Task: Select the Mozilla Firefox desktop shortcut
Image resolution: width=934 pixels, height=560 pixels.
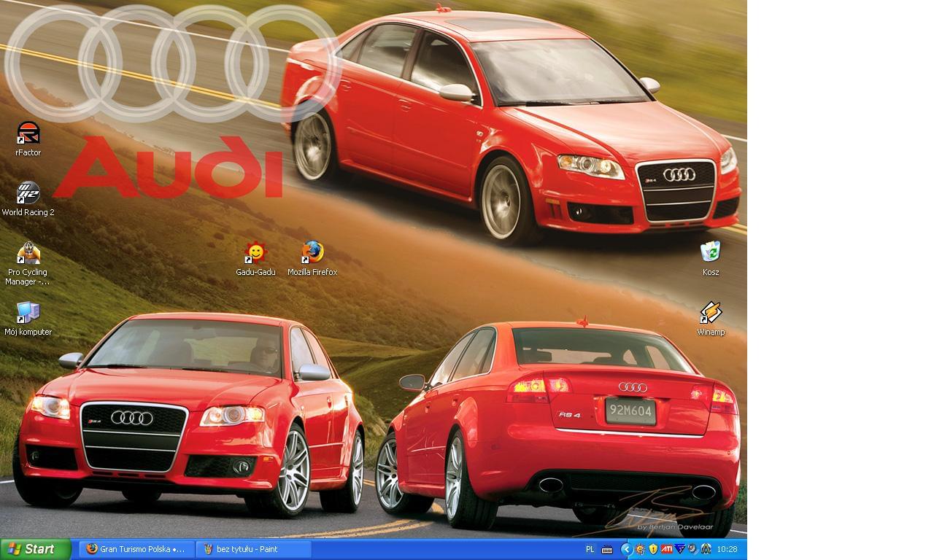Action: (312, 259)
